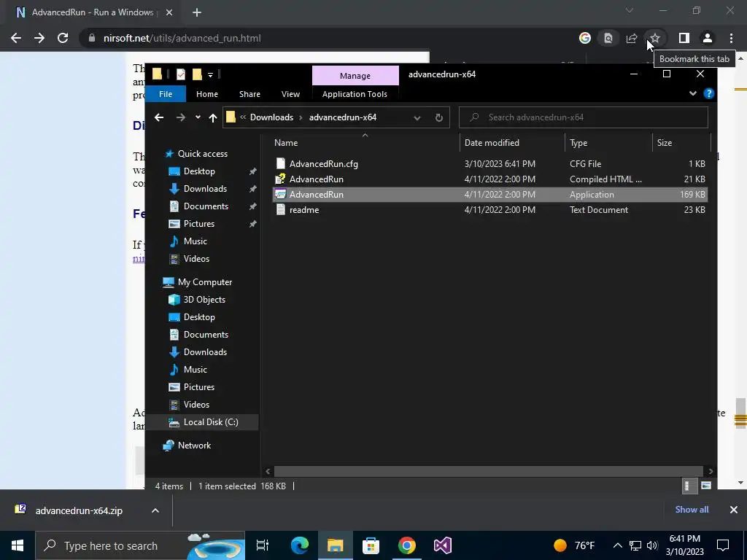Open a new Chrome tab
Image resolution: width=747 pixels, height=560 pixels.
tap(197, 12)
